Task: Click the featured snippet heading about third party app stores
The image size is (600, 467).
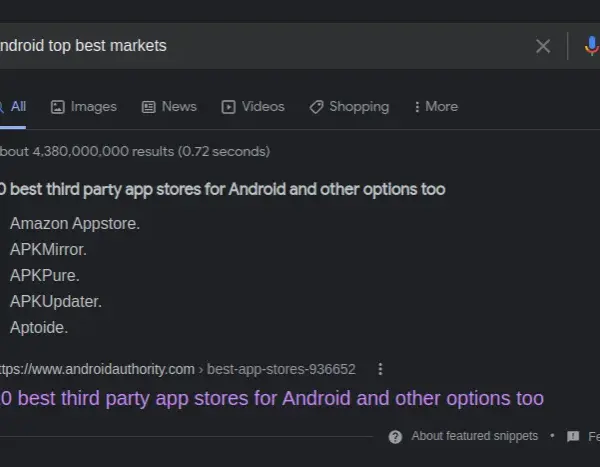Action: tap(223, 189)
